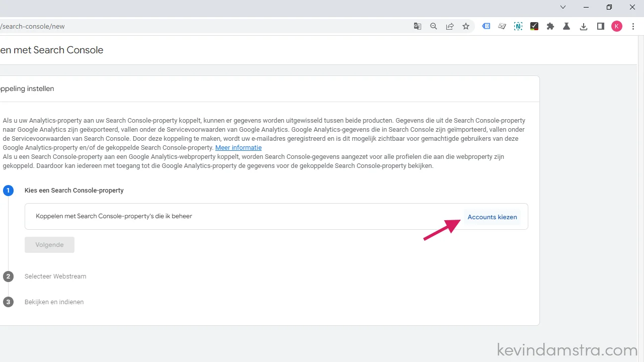This screenshot has height=362, width=644.
Task: Share this page via share icon
Action: (x=450, y=27)
